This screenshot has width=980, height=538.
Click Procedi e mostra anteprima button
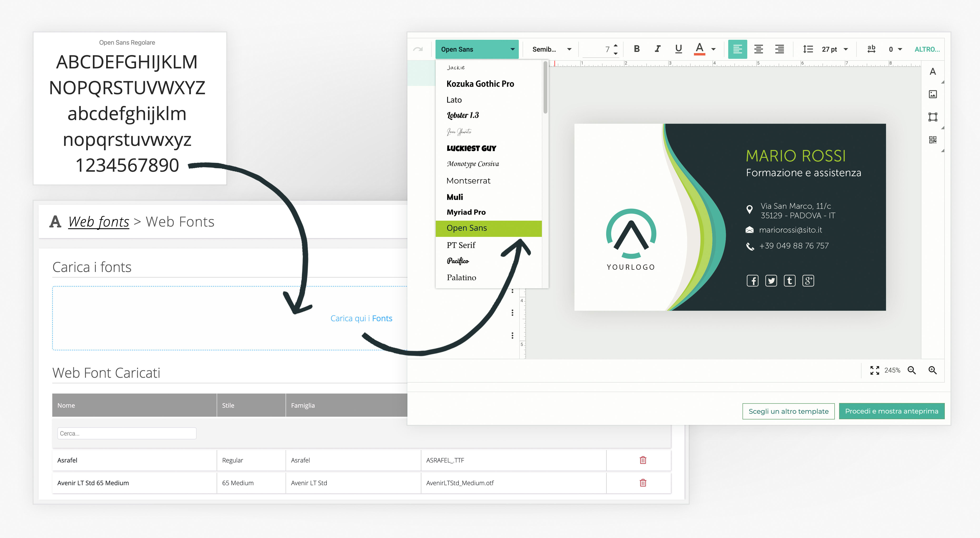click(891, 411)
